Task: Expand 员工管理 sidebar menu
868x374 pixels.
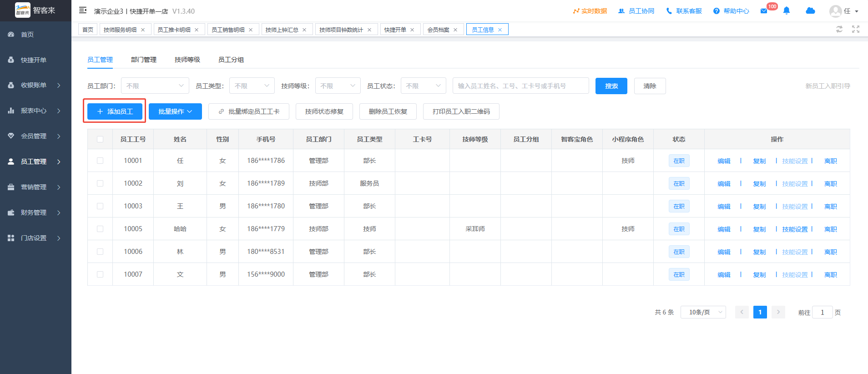Action: tap(35, 162)
